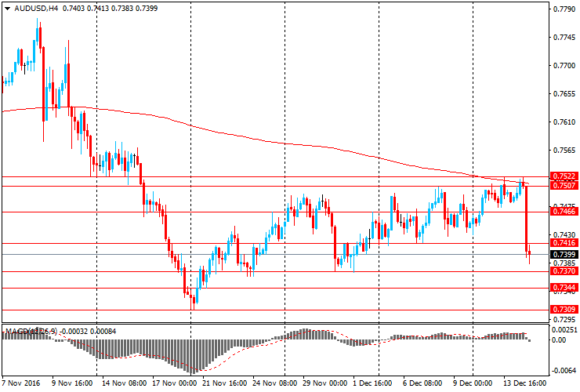The width and height of the screenshot is (580, 392).
Task: Click the 0.7610 price scale value
Action: click(x=564, y=122)
